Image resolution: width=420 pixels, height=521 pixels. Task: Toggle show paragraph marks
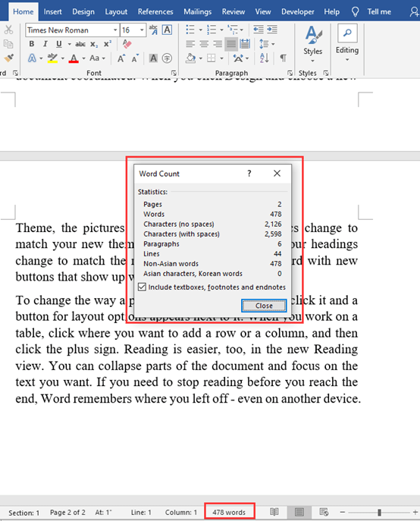click(x=283, y=58)
